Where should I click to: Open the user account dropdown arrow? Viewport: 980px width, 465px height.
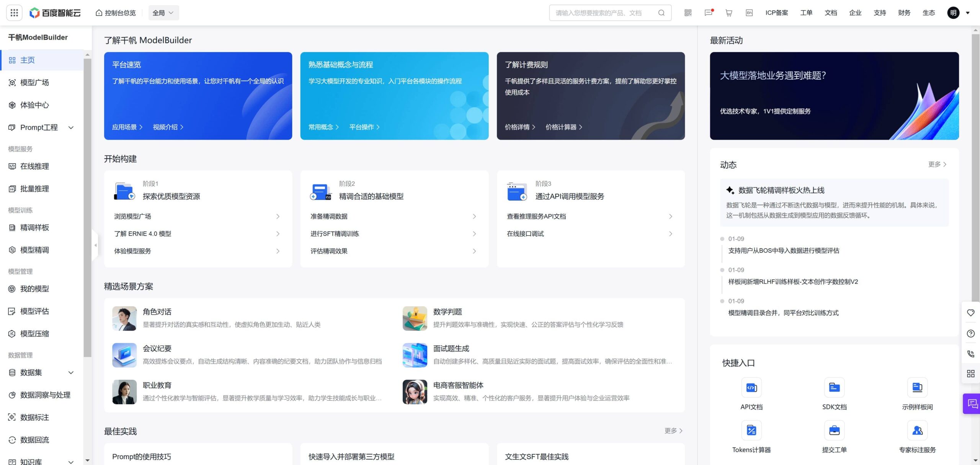pyautogui.click(x=968, y=13)
